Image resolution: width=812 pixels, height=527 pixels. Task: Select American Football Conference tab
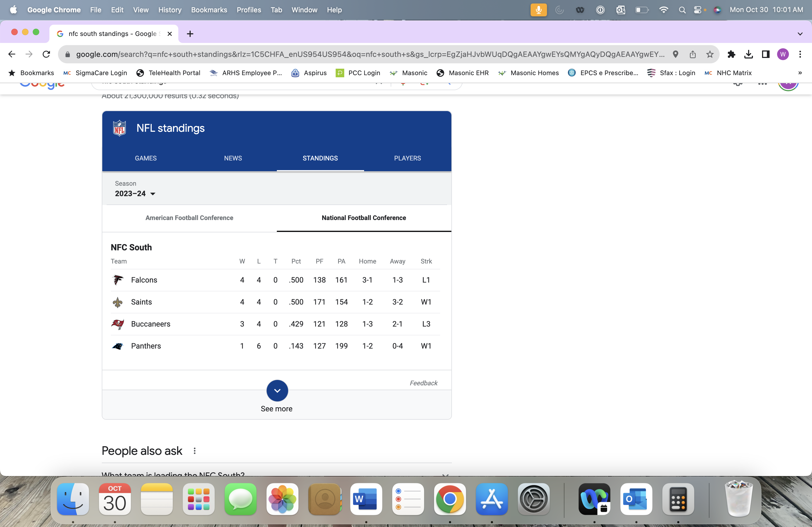189,218
